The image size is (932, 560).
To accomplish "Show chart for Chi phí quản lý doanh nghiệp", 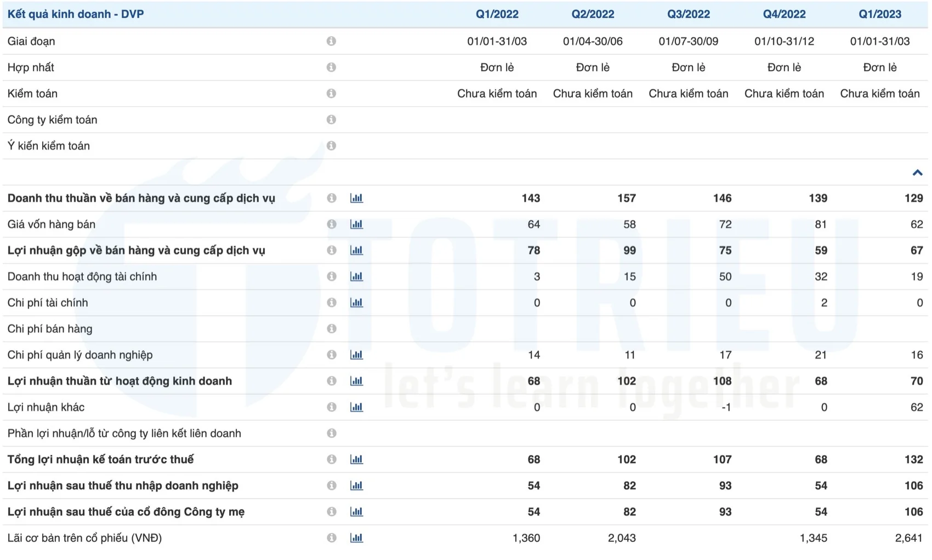I will coord(356,355).
